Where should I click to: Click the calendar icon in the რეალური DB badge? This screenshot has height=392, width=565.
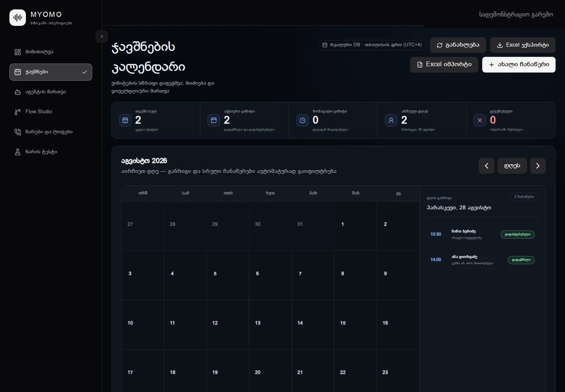325,45
